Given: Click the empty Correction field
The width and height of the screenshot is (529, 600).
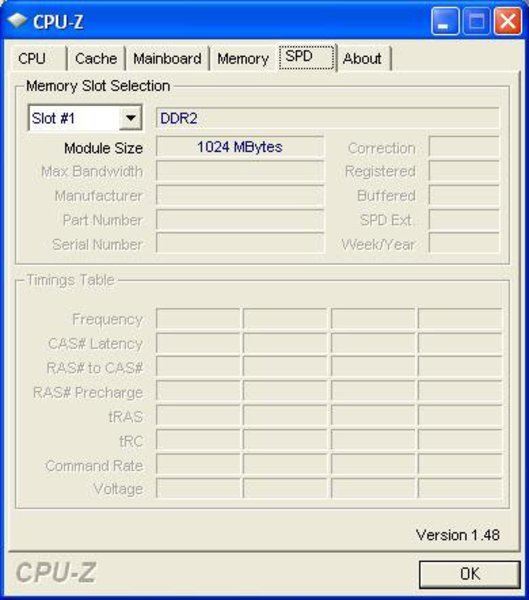Looking at the screenshot, I should [464, 147].
